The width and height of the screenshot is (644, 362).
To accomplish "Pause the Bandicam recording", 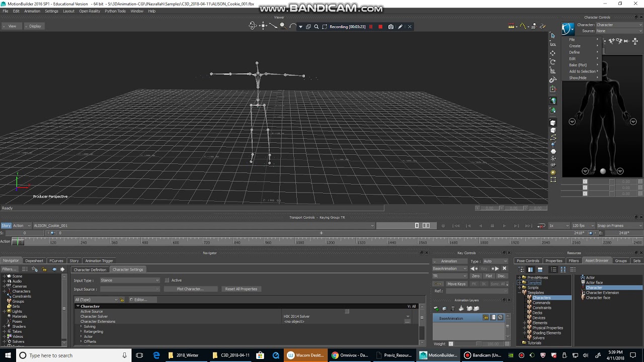I will (371, 27).
